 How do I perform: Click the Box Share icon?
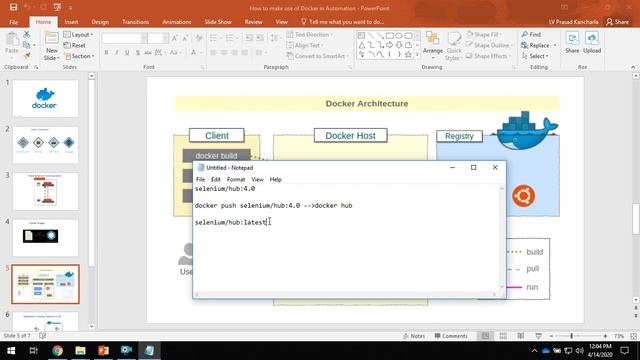tap(572, 42)
